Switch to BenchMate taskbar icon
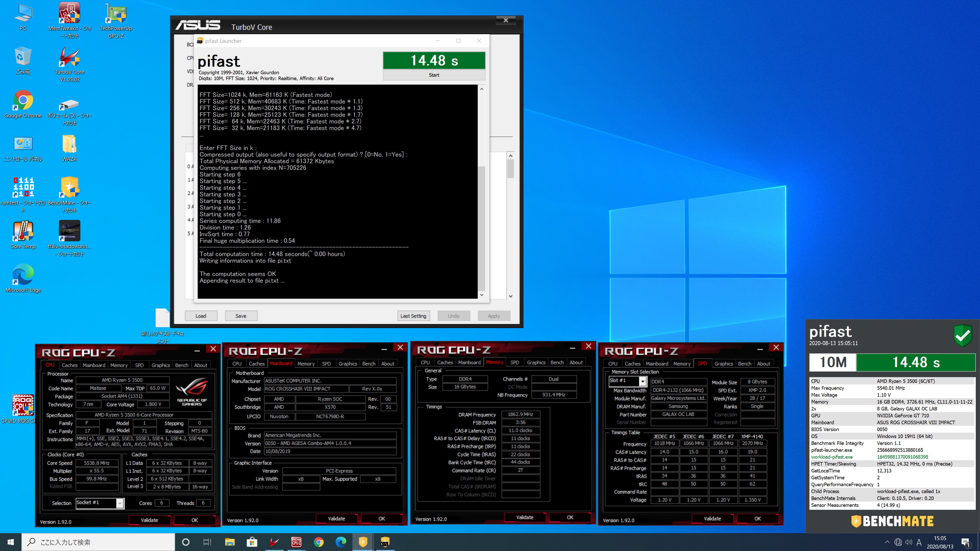 coord(363,542)
